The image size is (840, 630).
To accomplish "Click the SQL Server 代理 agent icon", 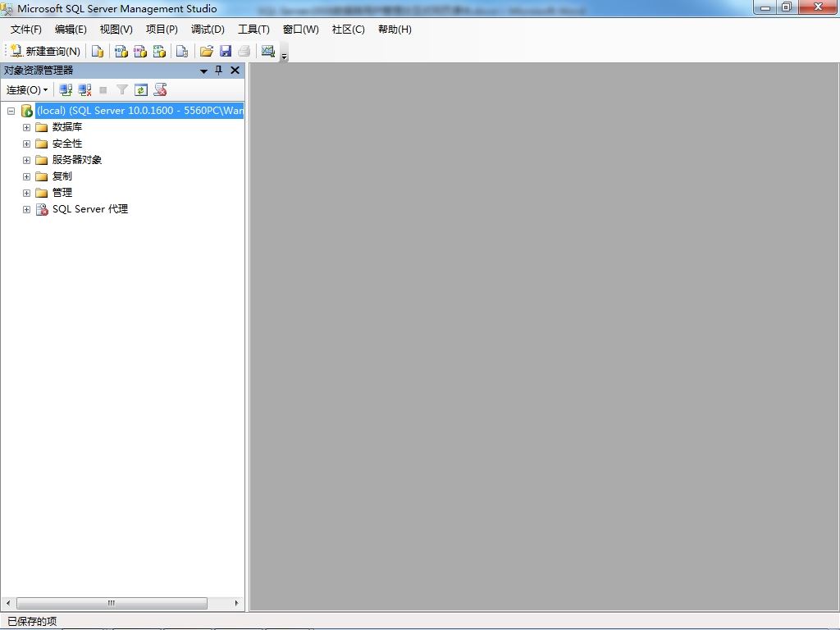I will click(42, 209).
